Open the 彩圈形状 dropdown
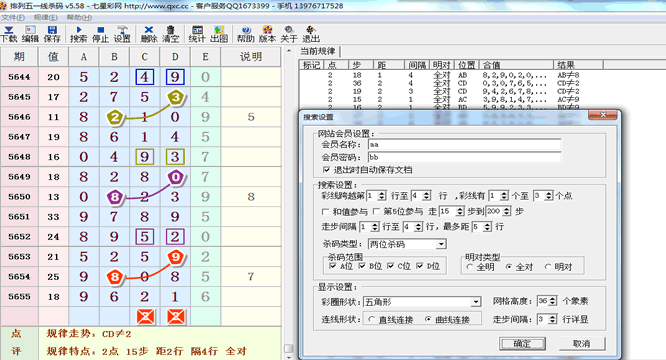 (x=476, y=302)
